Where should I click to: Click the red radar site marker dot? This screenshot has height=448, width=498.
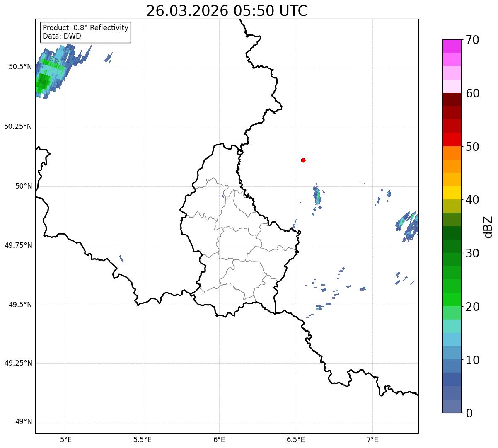click(x=303, y=160)
